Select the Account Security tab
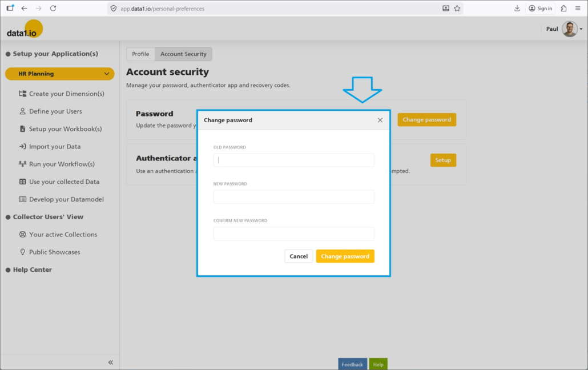 183,54
